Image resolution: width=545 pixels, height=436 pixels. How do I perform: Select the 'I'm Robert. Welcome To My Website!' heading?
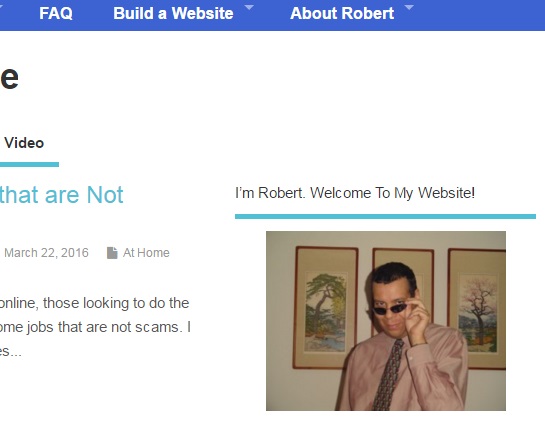pos(355,193)
